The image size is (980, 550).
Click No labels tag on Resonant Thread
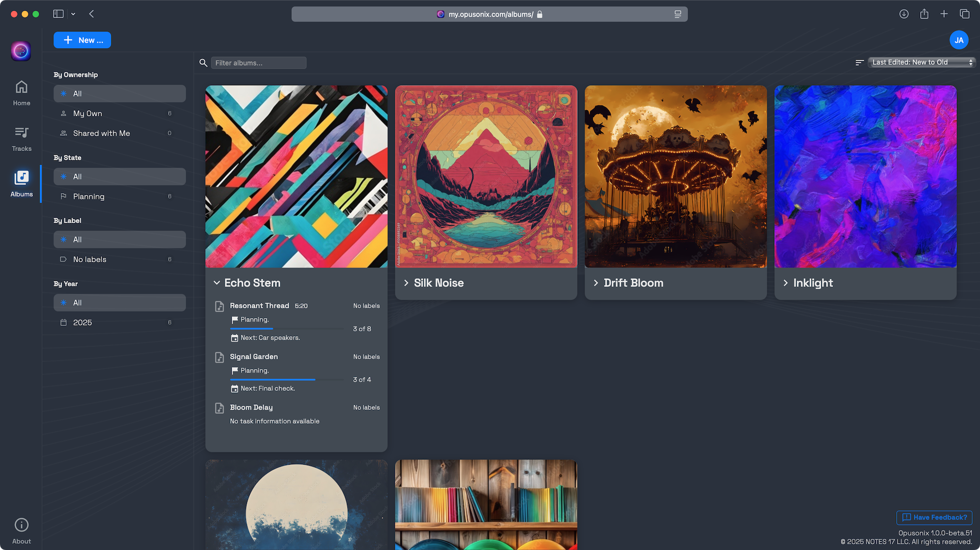(367, 306)
